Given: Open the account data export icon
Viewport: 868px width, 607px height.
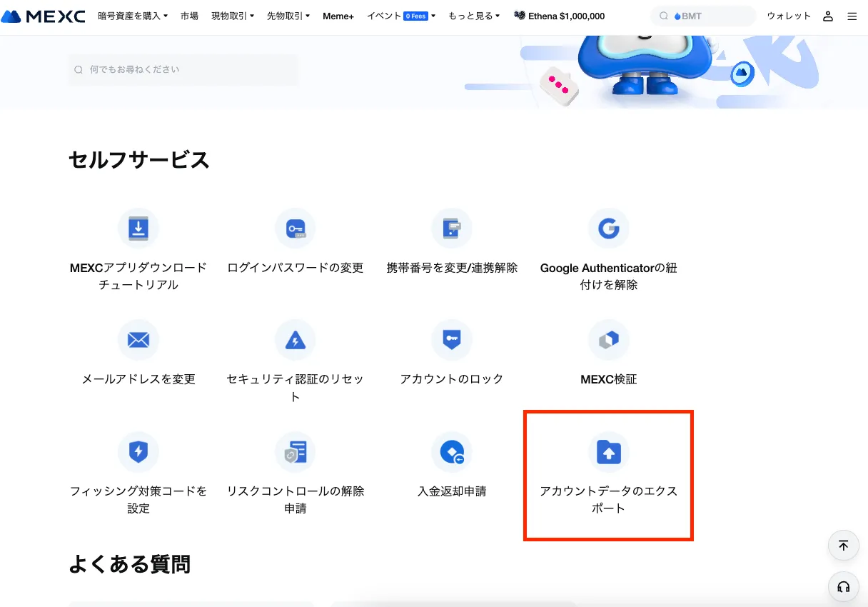Looking at the screenshot, I should pyautogui.click(x=608, y=451).
